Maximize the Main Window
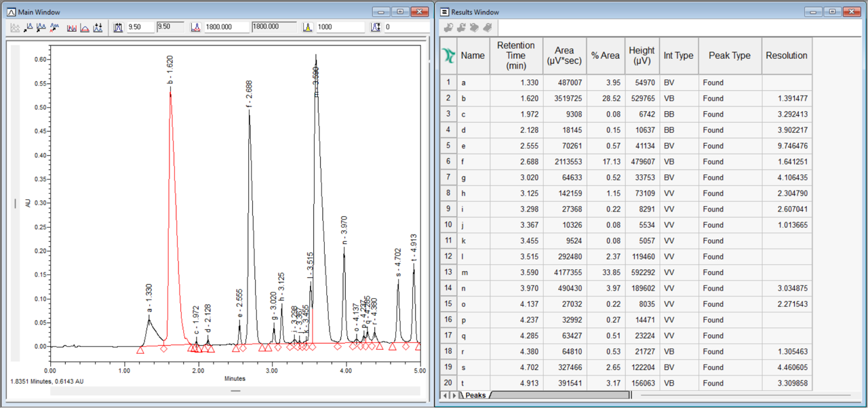The height and width of the screenshot is (408, 868). tap(399, 12)
